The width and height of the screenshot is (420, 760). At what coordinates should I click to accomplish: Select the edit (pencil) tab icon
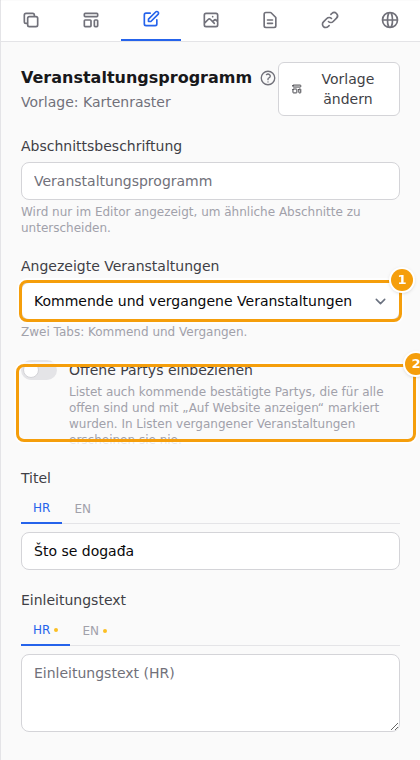(151, 20)
